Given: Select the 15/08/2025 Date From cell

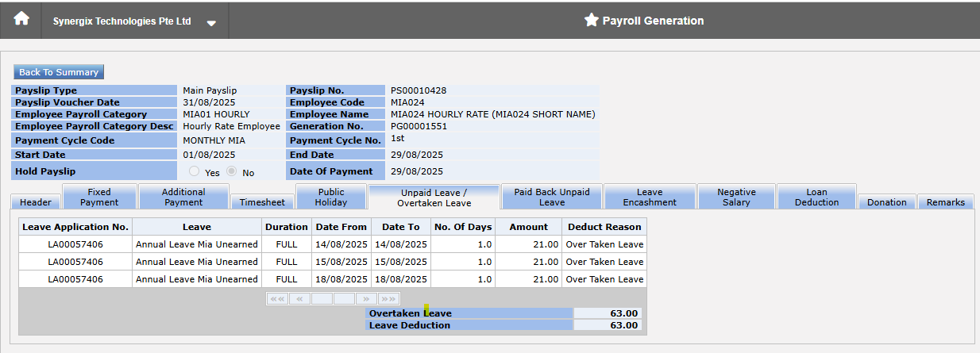Looking at the screenshot, I should 341,262.
